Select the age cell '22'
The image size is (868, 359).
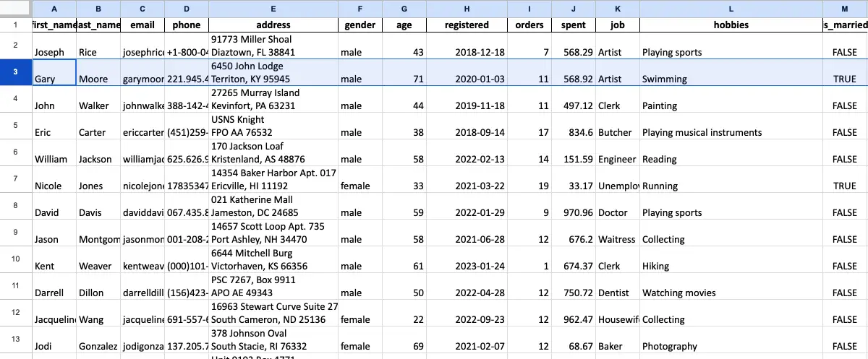click(404, 313)
